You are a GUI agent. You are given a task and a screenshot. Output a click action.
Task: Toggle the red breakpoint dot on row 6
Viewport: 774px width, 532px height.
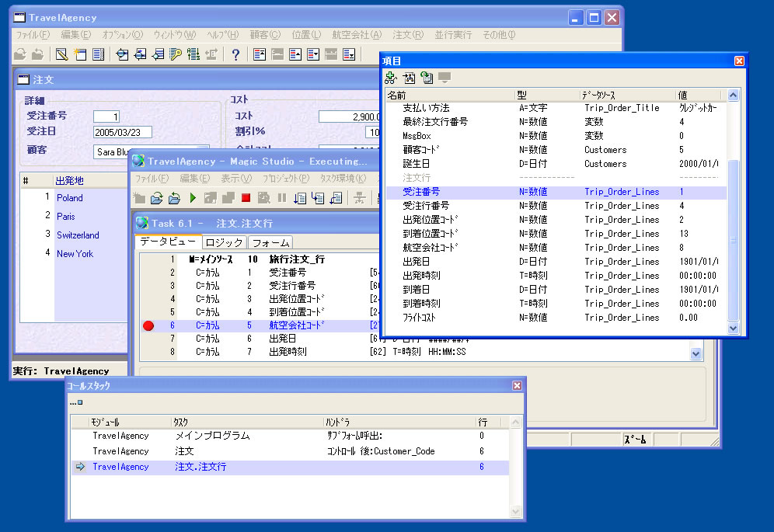click(x=148, y=325)
